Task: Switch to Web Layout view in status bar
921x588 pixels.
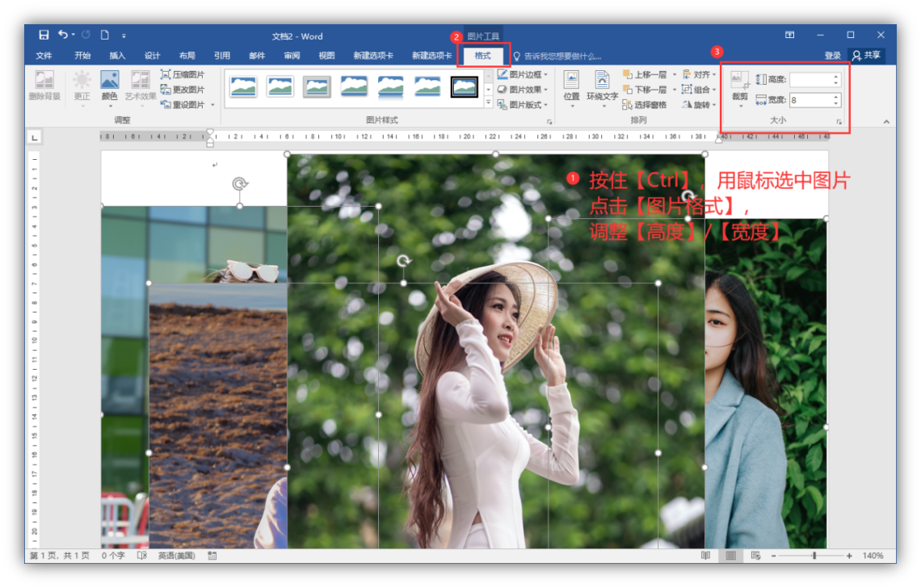Action: point(755,556)
